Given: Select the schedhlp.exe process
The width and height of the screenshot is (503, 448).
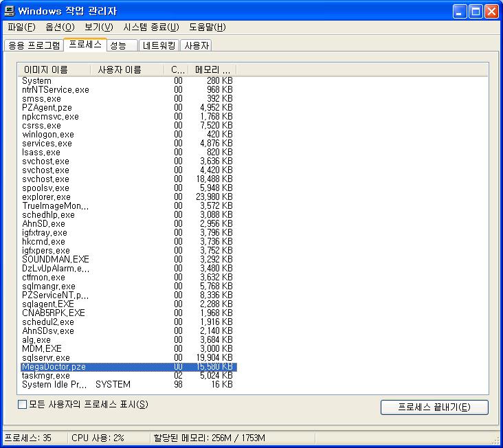Looking at the screenshot, I should click(x=128, y=214).
